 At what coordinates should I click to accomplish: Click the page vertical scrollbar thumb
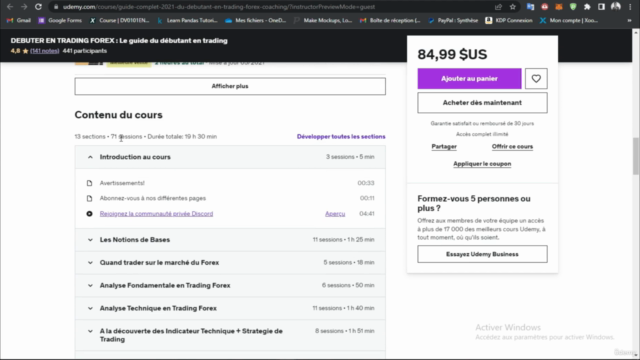point(636,156)
